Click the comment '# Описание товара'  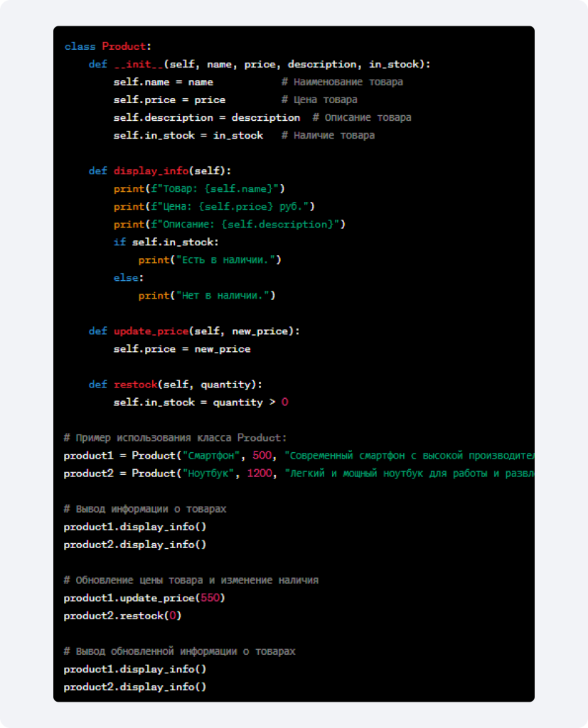coord(362,117)
